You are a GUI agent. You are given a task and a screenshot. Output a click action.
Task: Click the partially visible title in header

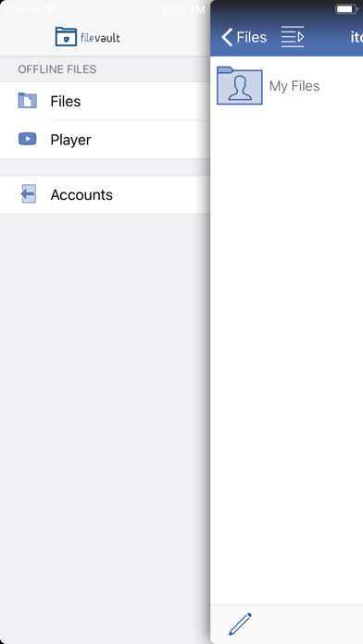pyautogui.click(x=357, y=37)
